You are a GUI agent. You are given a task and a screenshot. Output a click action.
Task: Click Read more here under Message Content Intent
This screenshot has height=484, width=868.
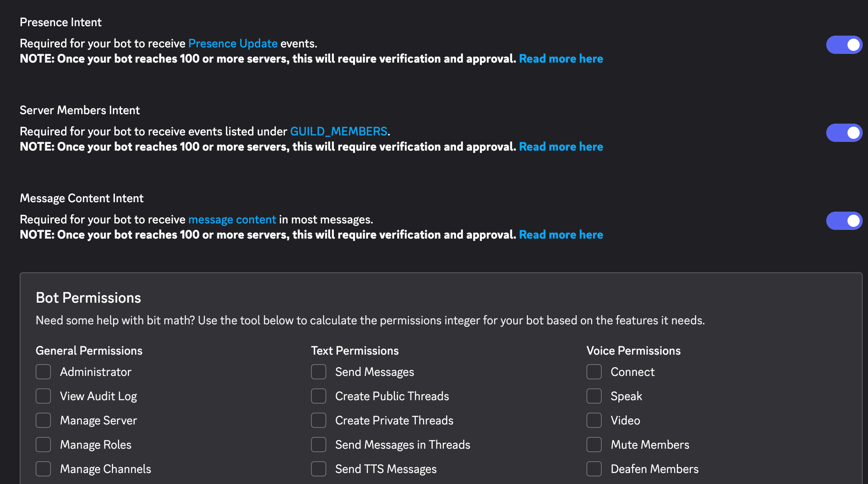coord(561,235)
